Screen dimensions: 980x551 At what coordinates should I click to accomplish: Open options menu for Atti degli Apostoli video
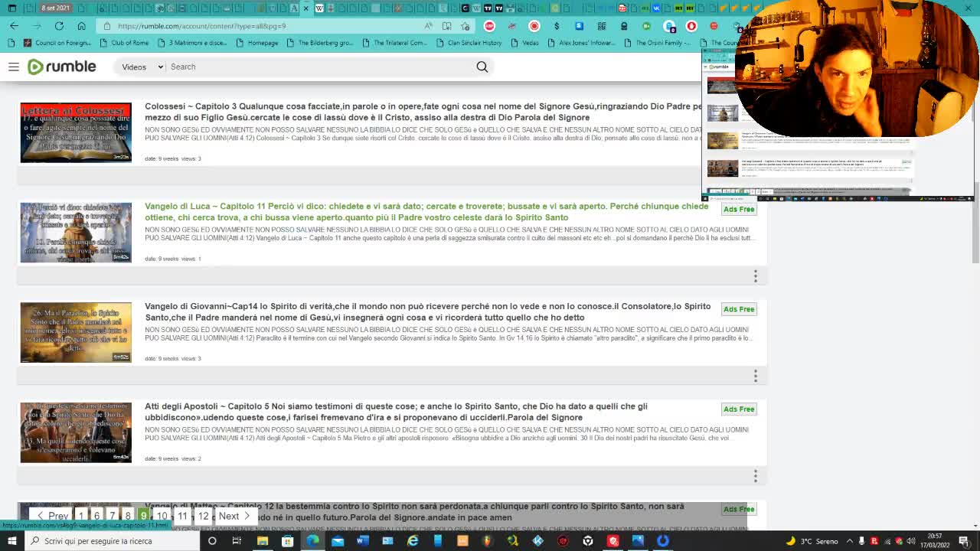point(755,476)
